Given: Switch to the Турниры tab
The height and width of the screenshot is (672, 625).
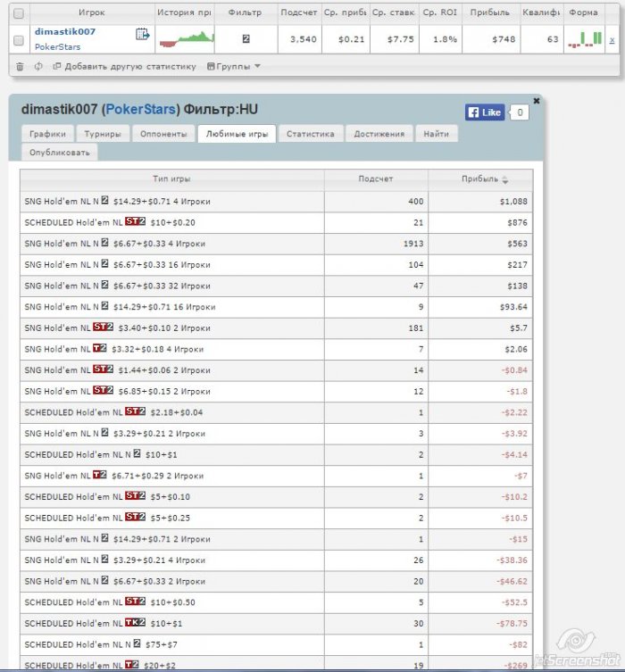Looking at the screenshot, I should [103, 134].
